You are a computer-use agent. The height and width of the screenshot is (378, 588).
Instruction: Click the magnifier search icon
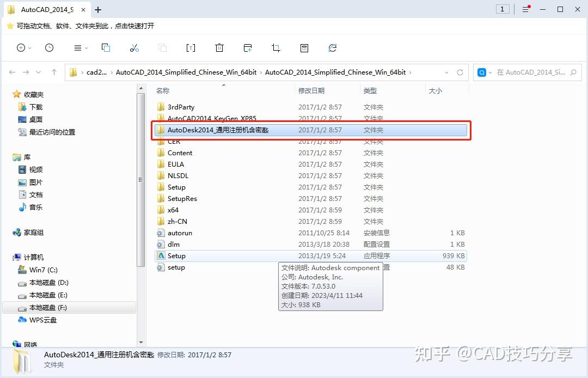pyautogui.click(x=573, y=72)
